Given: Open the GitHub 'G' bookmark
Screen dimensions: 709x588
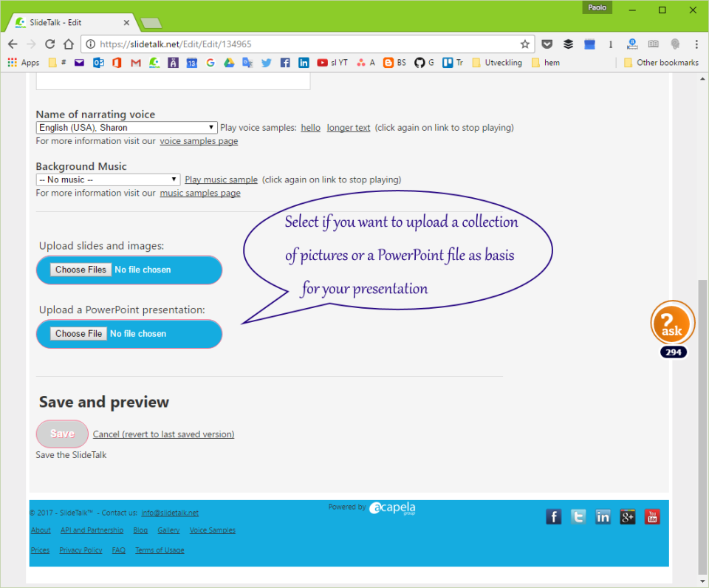Looking at the screenshot, I should coord(424,62).
